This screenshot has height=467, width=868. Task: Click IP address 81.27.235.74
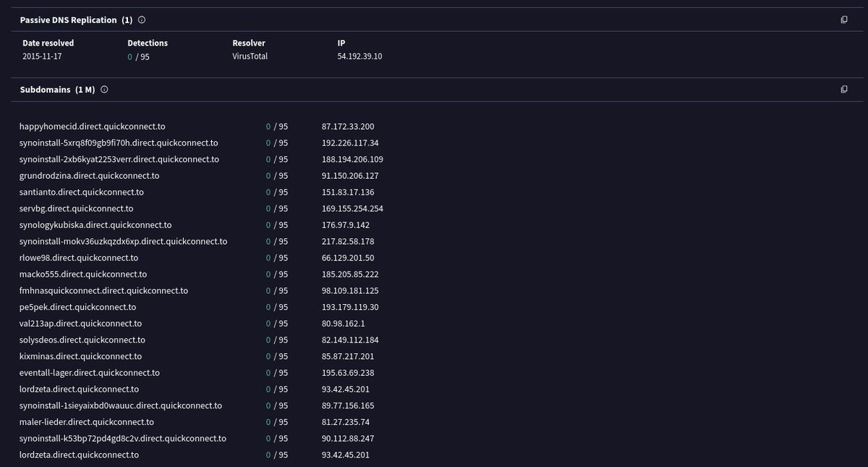(346, 422)
